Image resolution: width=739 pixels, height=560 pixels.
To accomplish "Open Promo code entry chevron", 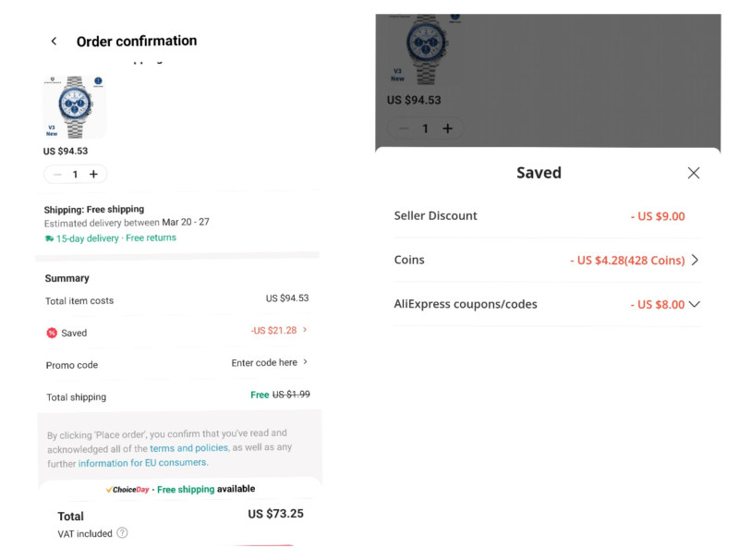I will pyautogui.click(x=306, y=361).
